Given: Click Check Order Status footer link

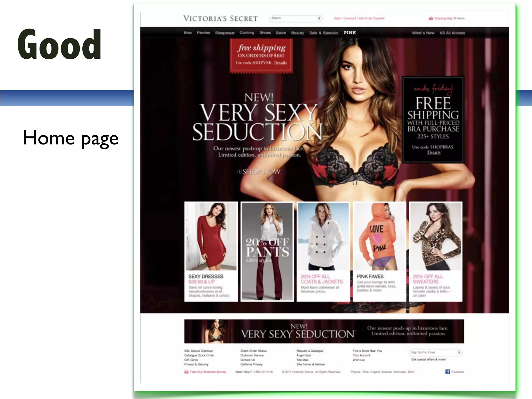Looking at the screenshot, I should coord(253,351).
